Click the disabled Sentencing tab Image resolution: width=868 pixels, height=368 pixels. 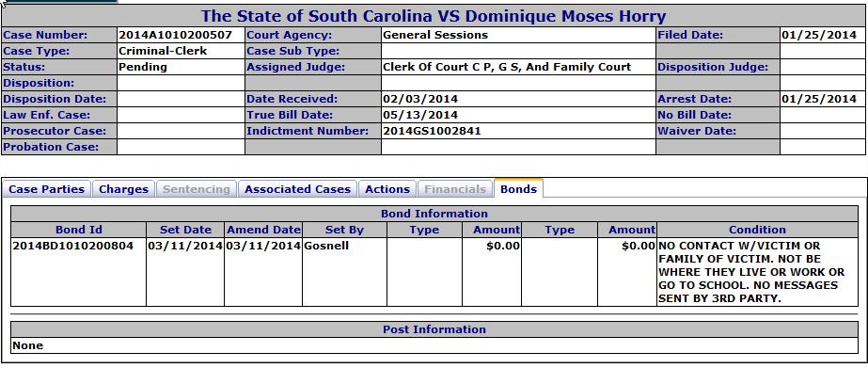pos(197,189)
